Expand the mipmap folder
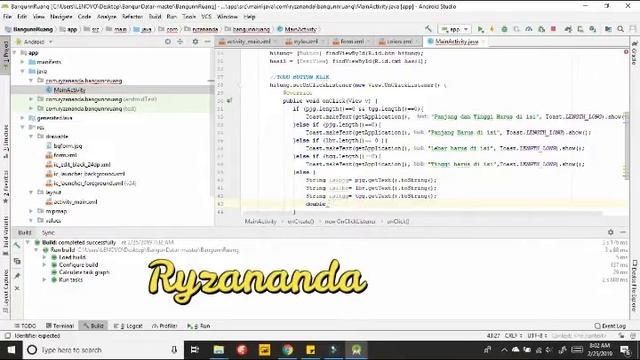The height and width of the screenshot is (360, 640). [x=31, y=211]
